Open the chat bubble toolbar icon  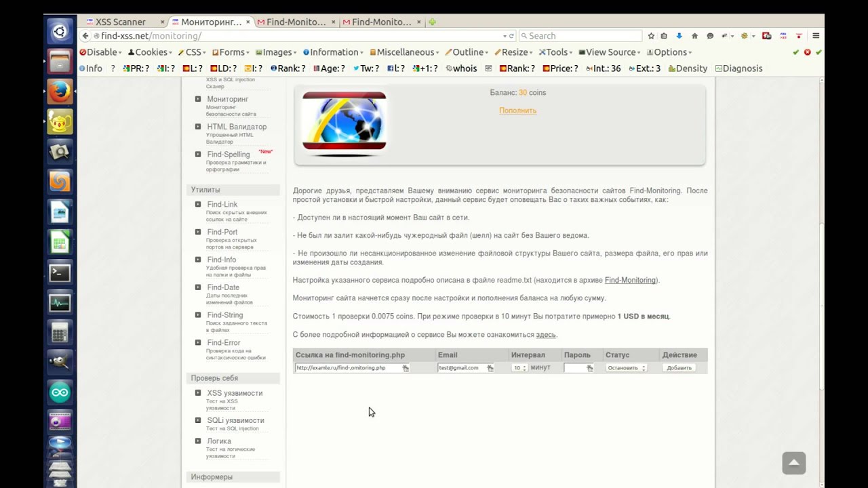(710, 36)
